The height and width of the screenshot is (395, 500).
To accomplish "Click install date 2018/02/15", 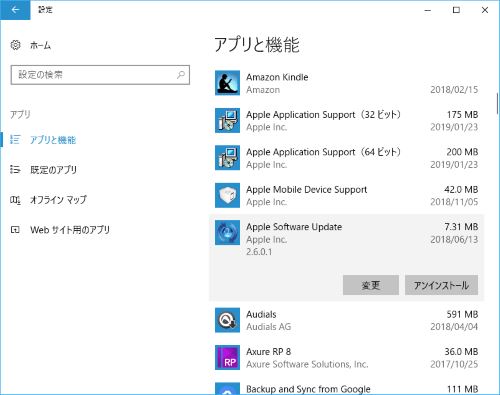I will click(454, 90).
